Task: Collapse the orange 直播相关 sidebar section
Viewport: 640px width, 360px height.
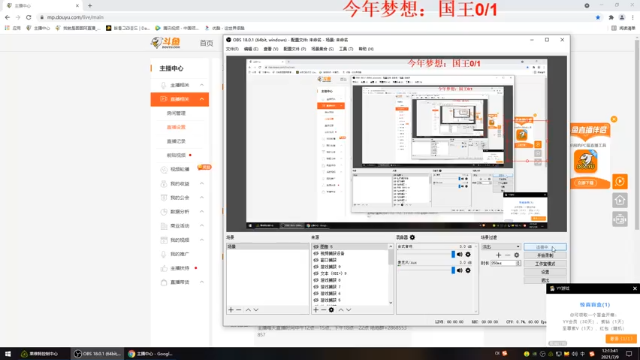Action: tap(202, 99)
